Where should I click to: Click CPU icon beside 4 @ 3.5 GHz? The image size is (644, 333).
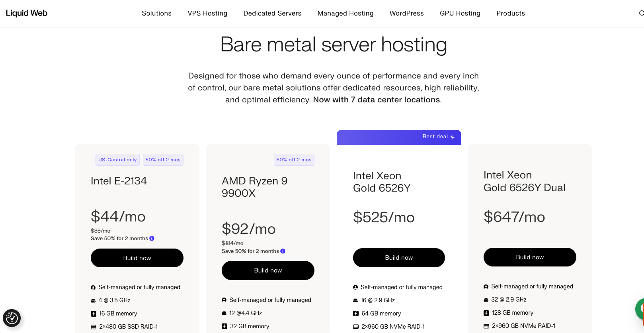coord(93,301)
